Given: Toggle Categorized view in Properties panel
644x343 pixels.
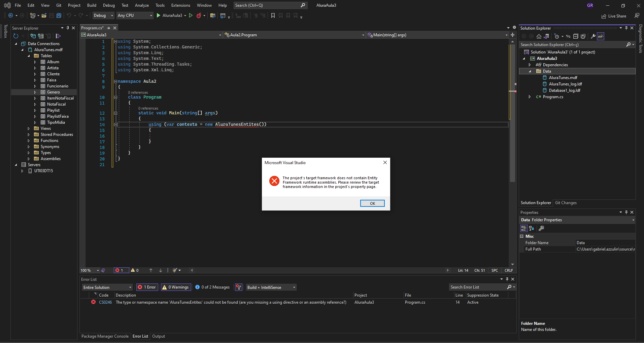Looking at the screenshot, I should tap(524, 228).
